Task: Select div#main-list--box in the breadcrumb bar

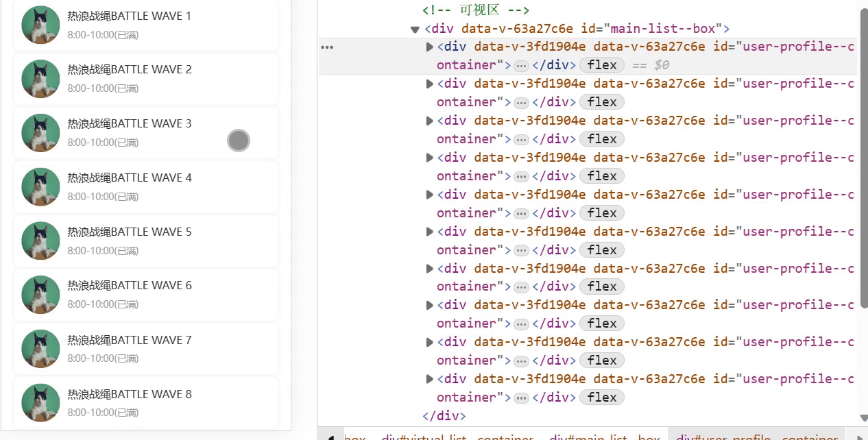Action: point(605,437)
